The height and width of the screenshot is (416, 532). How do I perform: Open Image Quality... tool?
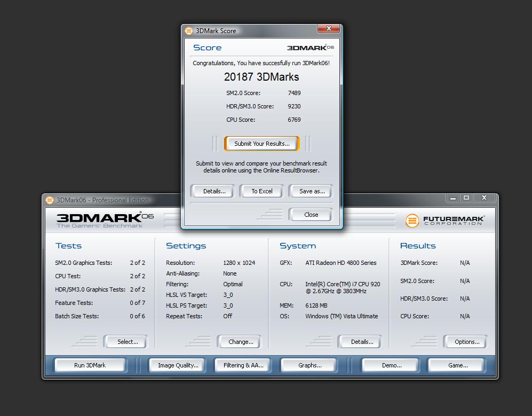[178, 365]
